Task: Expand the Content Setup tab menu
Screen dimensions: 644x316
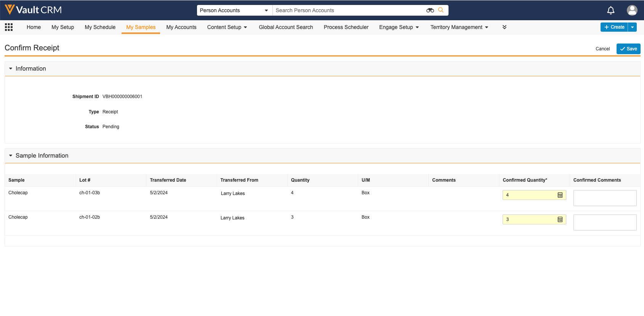Action: 227,27
